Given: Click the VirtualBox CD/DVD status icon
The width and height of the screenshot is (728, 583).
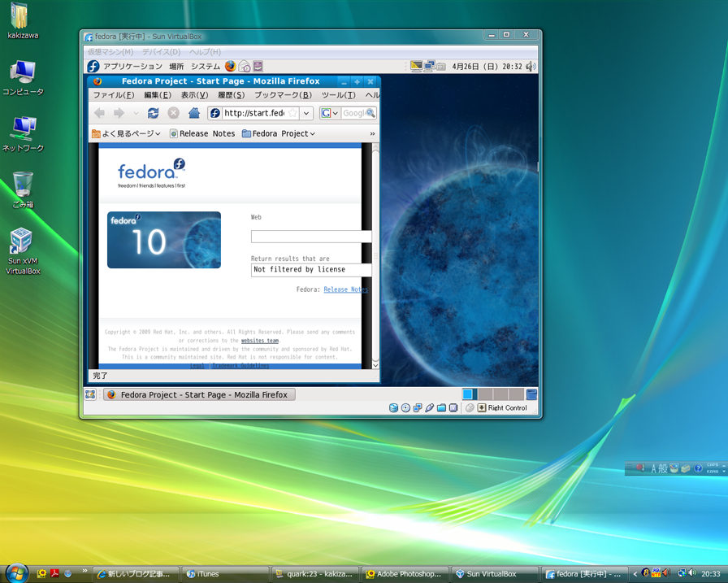Looking at the screenshot, I should click(x=405, y=408).
